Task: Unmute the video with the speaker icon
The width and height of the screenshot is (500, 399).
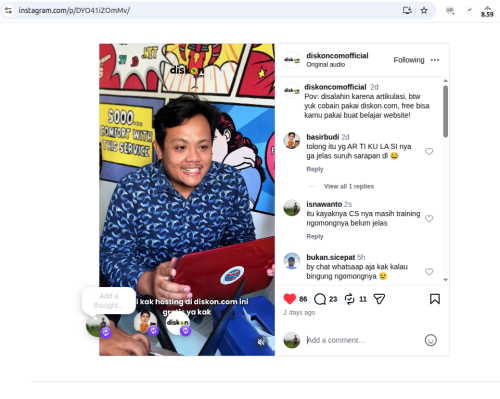Action: coord(261,342)
